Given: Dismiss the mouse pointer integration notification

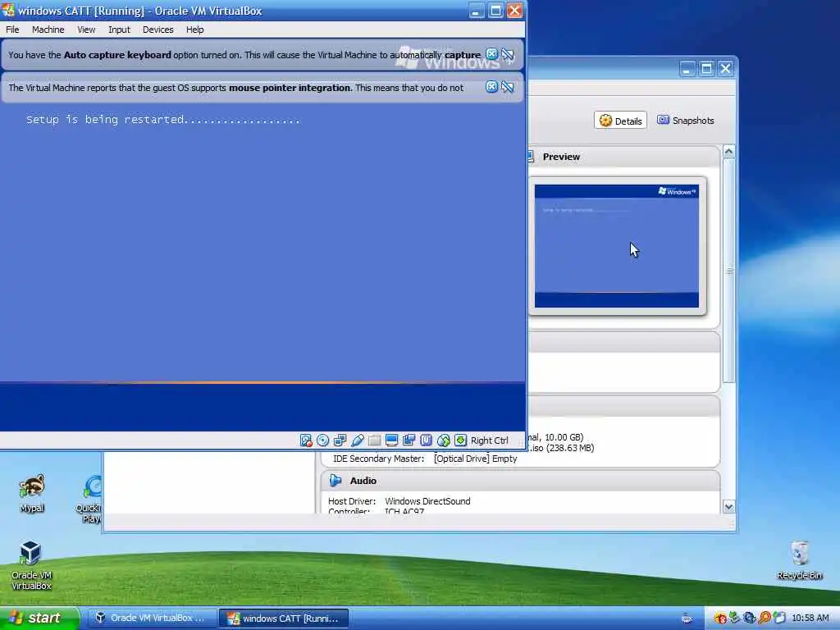Looking at the screenshot, I should point(491,87).
